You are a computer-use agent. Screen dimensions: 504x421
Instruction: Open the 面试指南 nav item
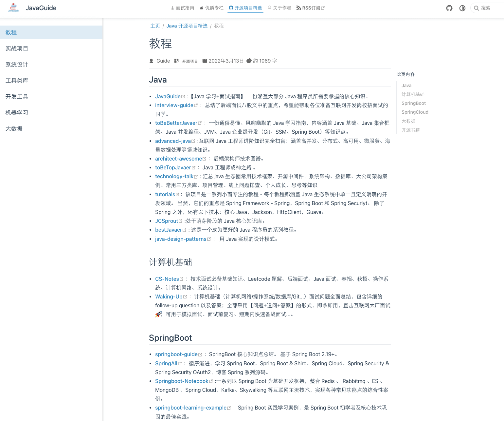(182, 8)
